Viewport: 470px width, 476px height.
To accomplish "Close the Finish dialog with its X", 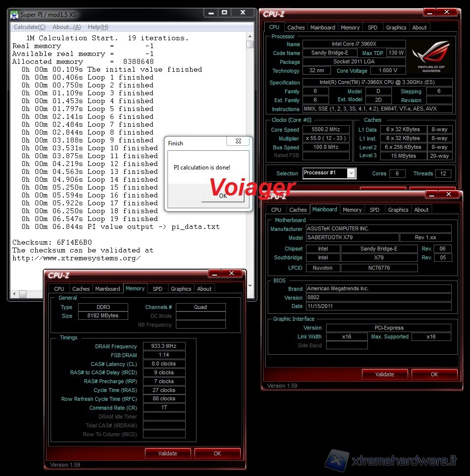I will 238,142.
